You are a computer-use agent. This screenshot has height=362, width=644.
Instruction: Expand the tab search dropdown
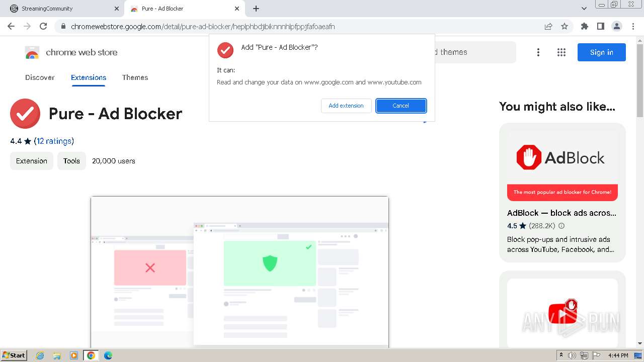(x=584, y=9)
